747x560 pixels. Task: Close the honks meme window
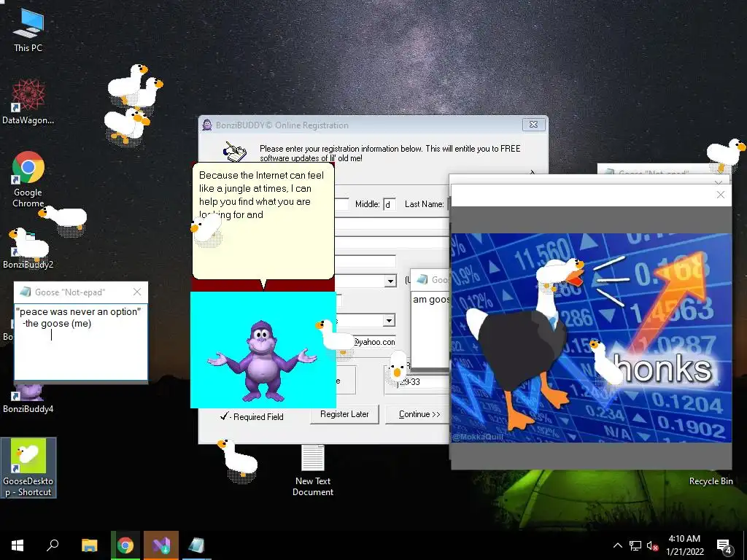[x=720, y=194]
